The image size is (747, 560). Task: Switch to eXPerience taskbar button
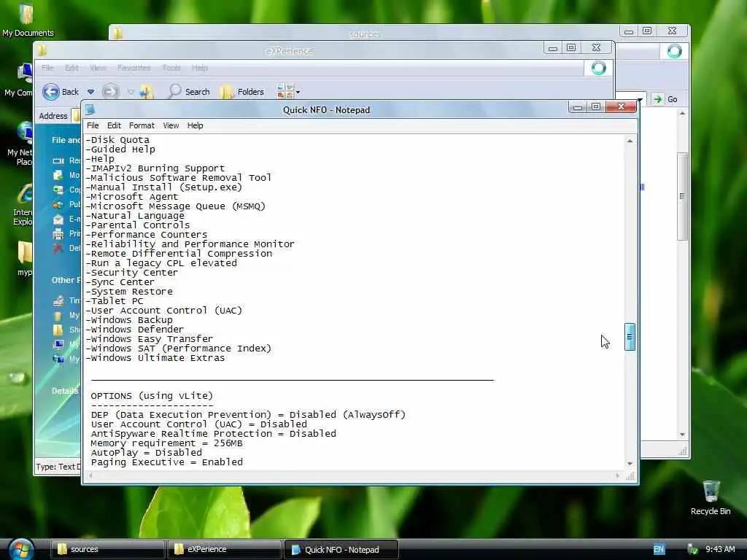click(225, 549)
